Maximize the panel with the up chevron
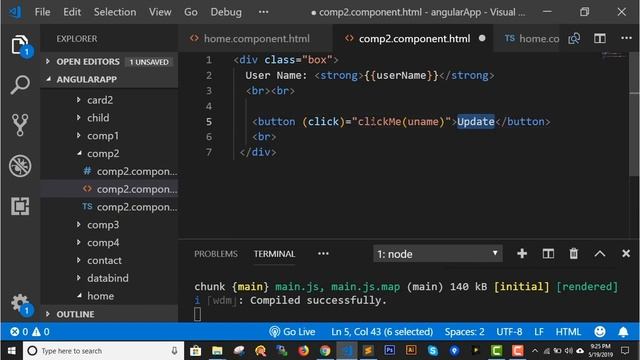 (600, 253)
